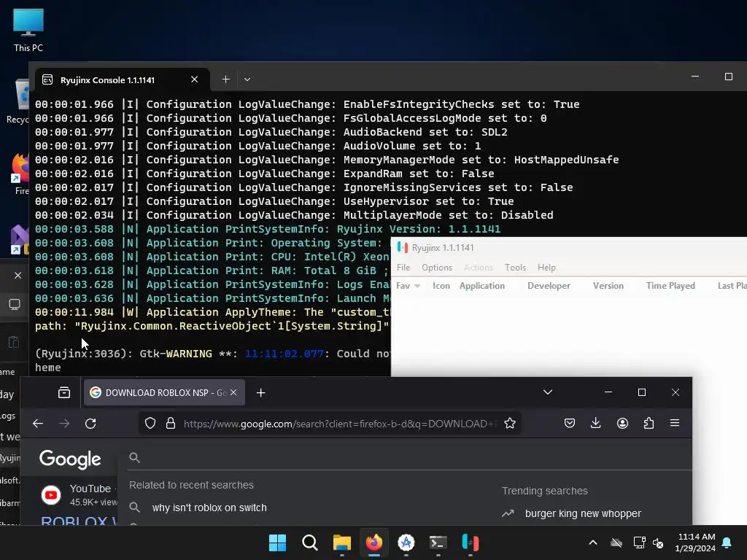The width and height of the screenshot is (747, 560).
Task: Expand the Fav column dropdown arrow
Action: pos(417,286)
